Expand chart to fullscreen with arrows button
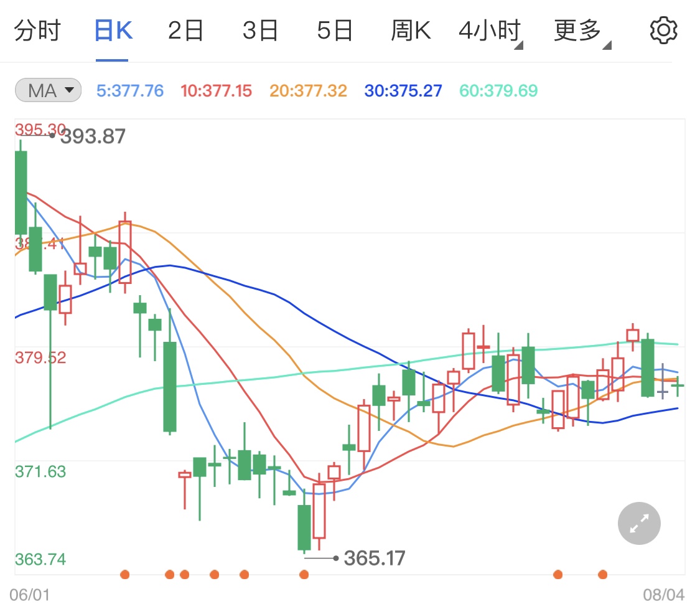Image resolution: width=700 pixels, height=614 pixels. coord(639,523)
